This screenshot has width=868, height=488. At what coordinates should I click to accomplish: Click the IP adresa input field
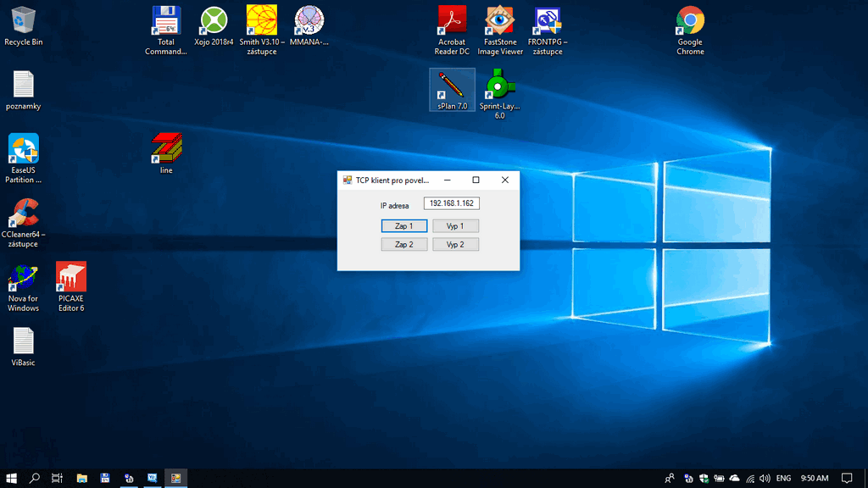click(x=451, y=203)
